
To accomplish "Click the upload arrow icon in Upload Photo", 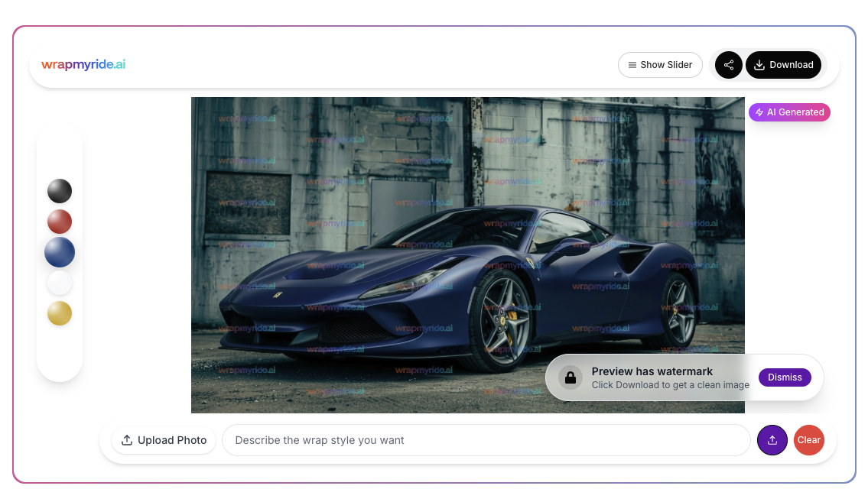I will coord(126,440).
